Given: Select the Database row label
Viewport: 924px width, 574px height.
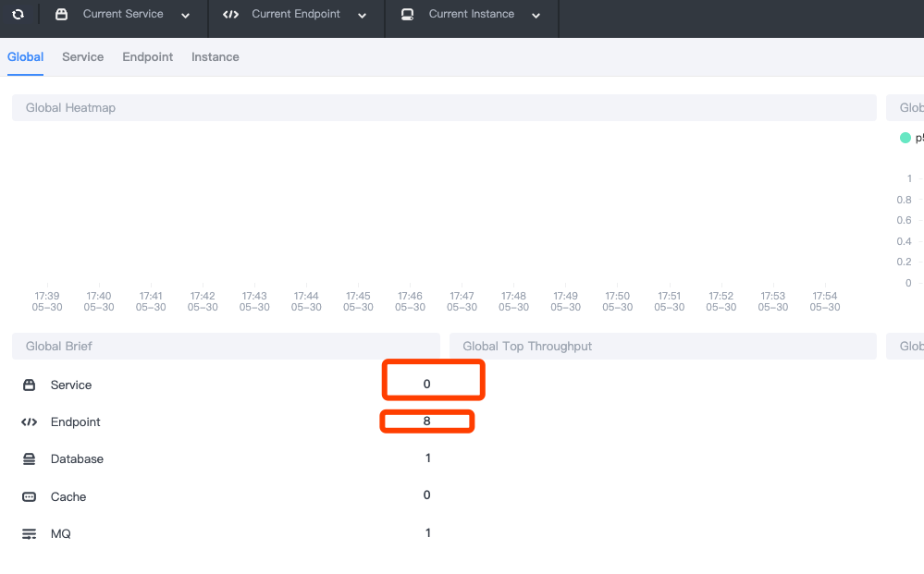Looking at the screenshot, I should pyautogui.click(x=77, y=459).
